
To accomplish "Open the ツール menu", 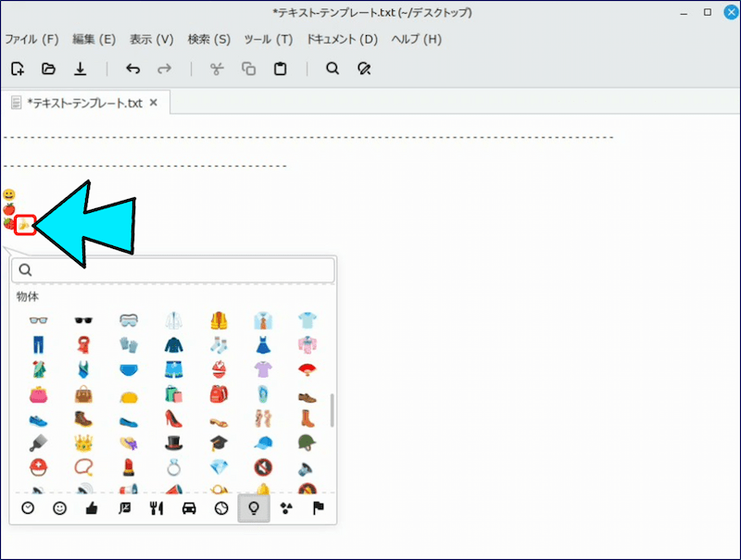I will click(x=268, y=39).
